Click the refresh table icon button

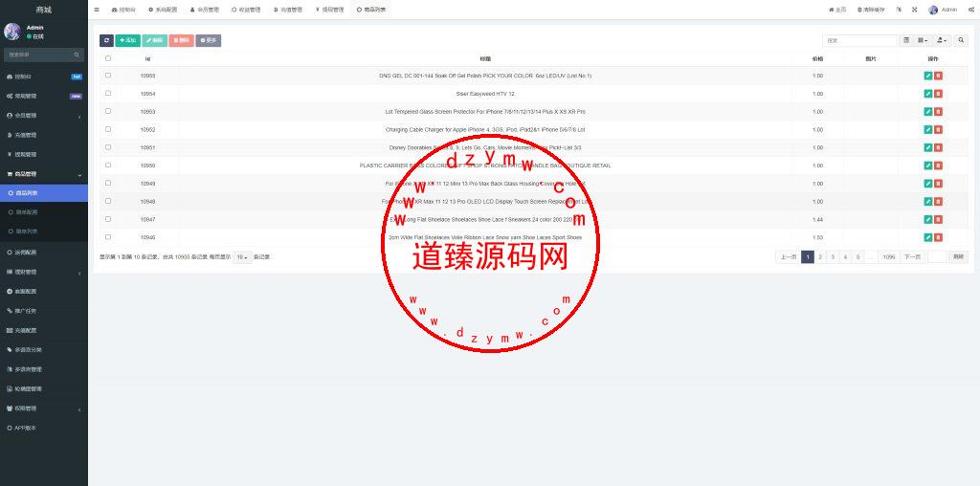click(x=106, y=40)
